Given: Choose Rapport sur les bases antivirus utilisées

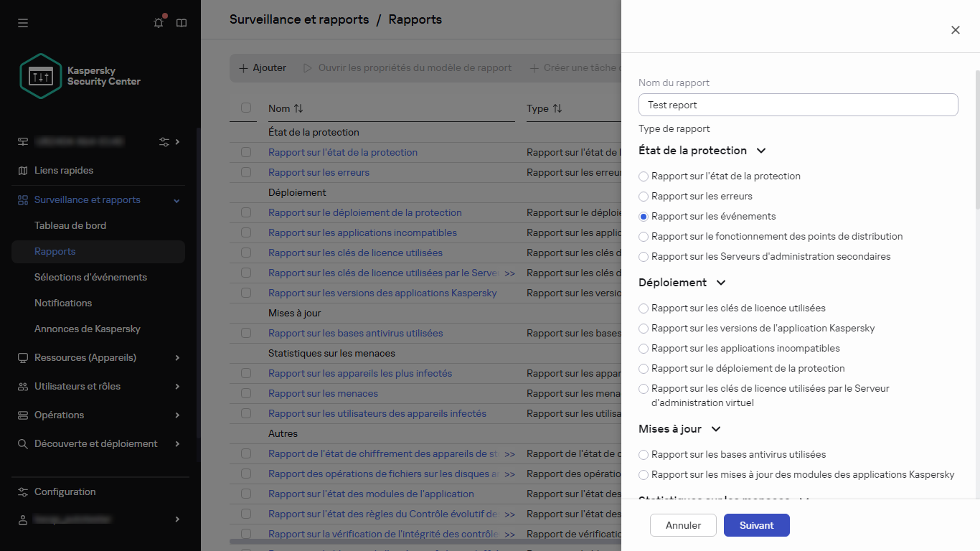Looking at the screenshot, I should pos(644,455).
